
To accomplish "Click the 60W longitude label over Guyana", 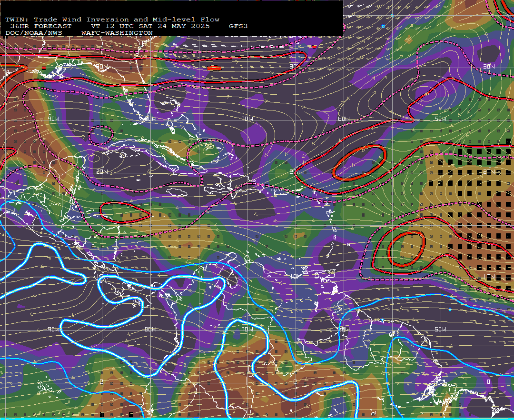I will (x=344, y=329).
